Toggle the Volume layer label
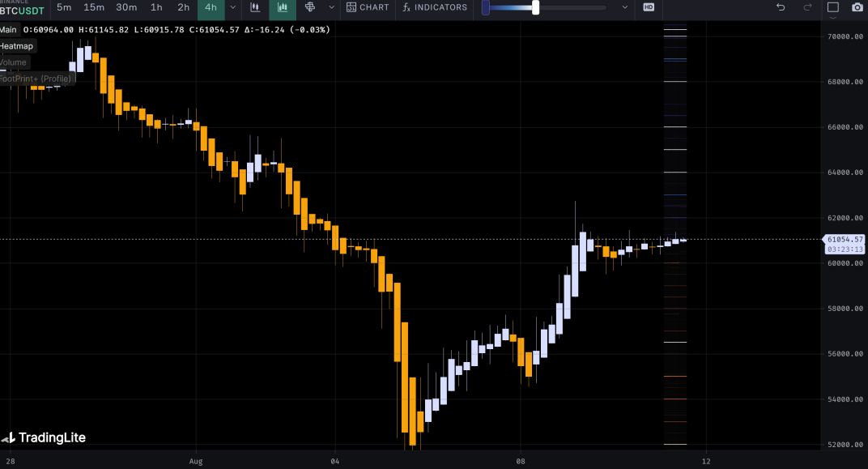868x469 pixels. 13,62
